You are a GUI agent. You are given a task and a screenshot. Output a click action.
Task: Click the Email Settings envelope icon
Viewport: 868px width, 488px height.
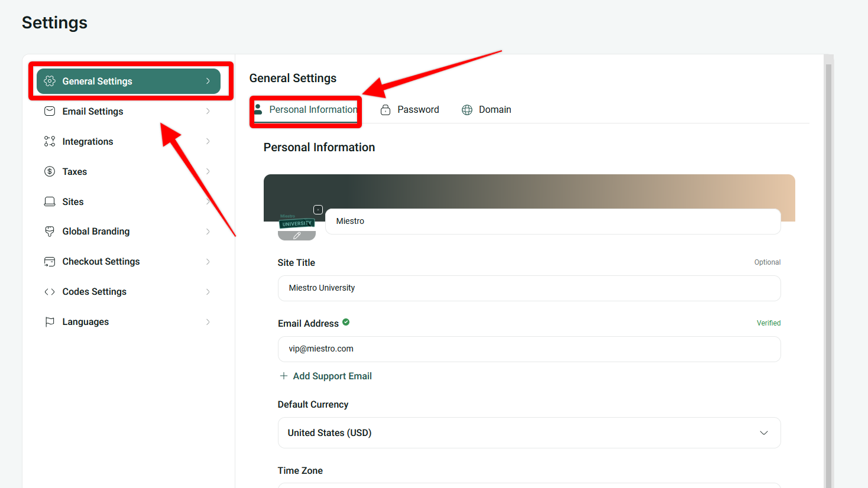[50, 111]
